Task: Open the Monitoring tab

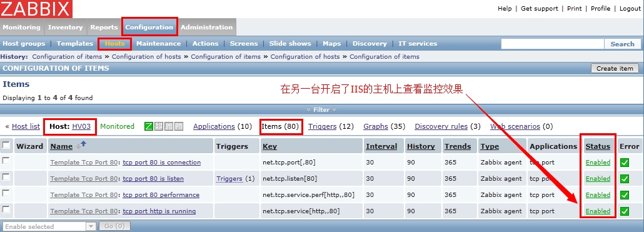Action: [x=22, y=27]
